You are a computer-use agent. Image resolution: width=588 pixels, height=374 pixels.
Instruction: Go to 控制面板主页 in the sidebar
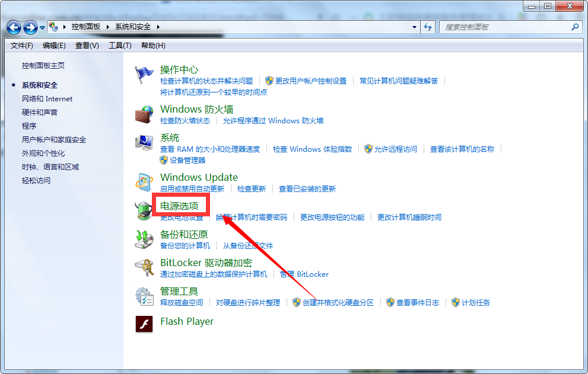click(x=43, y=66)
